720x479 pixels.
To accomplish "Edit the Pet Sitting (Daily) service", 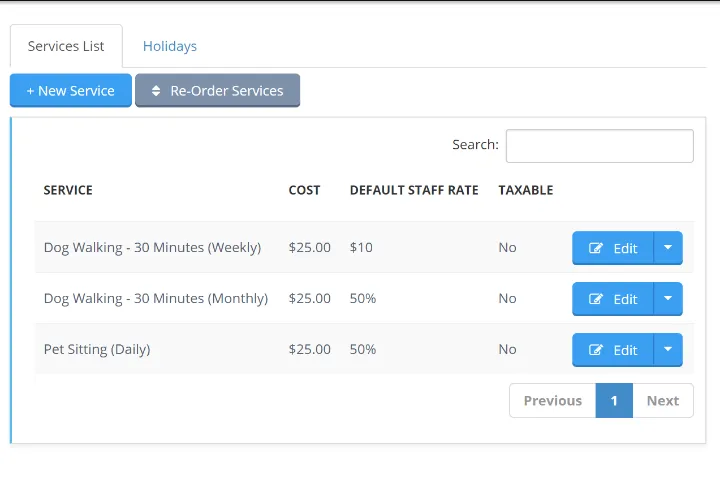I will click(x=613, y=350).
